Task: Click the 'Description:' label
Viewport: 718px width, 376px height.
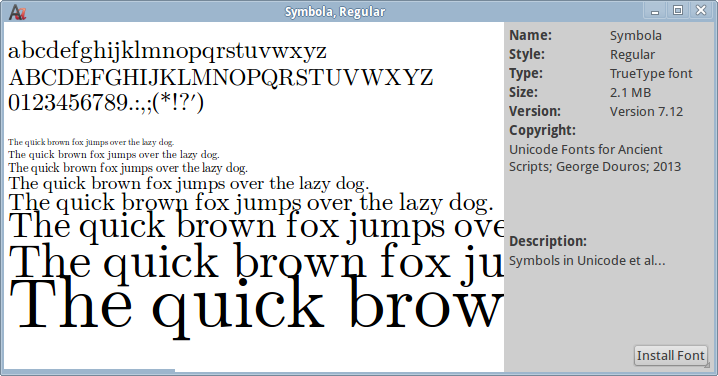Action: point(548,241)
